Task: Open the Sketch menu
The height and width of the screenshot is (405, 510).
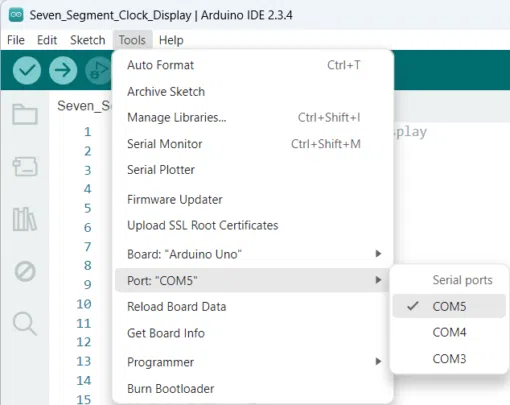Action: [x=88, y=40]
